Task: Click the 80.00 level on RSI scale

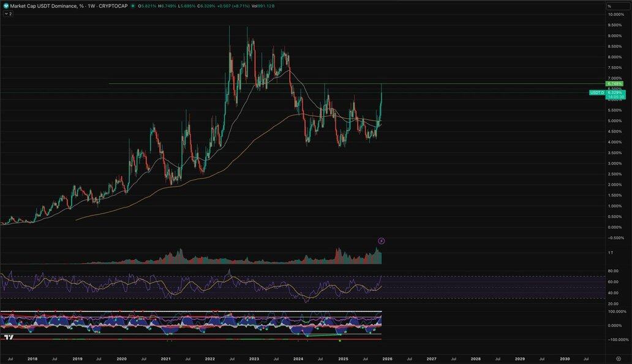Action: [612, 270]
